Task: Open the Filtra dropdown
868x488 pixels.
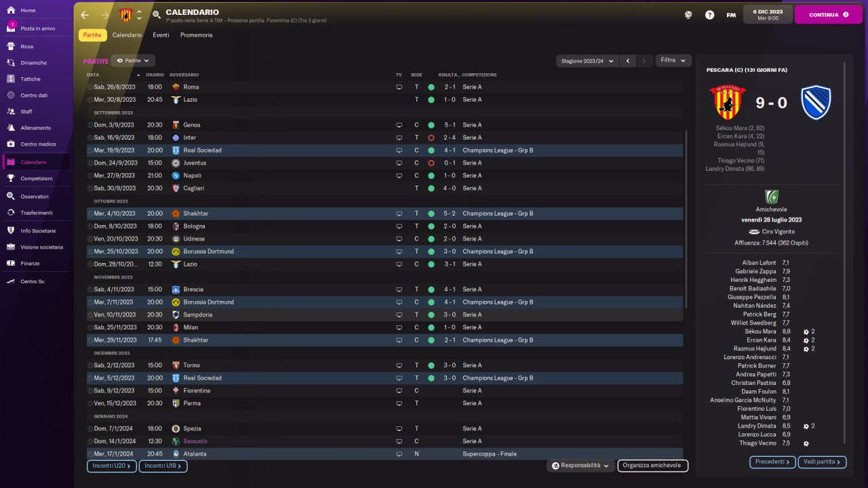Action: [673, 60]
